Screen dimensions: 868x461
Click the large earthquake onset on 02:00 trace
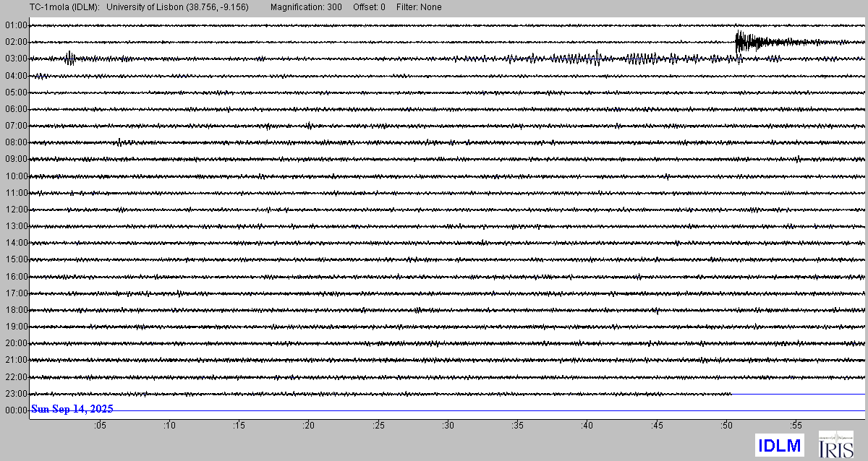[x=738, y=40]
